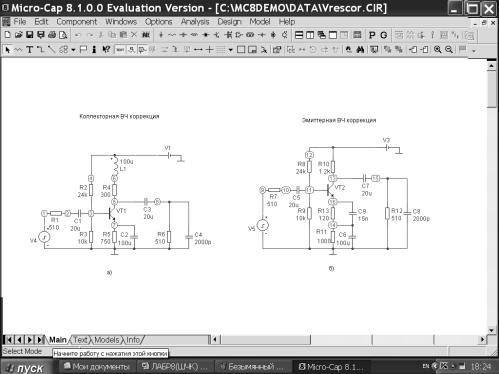Viewport: 499px width, 374px height.
Task: Click vertical scrollbar down arrow
Action: click(491, 330)
